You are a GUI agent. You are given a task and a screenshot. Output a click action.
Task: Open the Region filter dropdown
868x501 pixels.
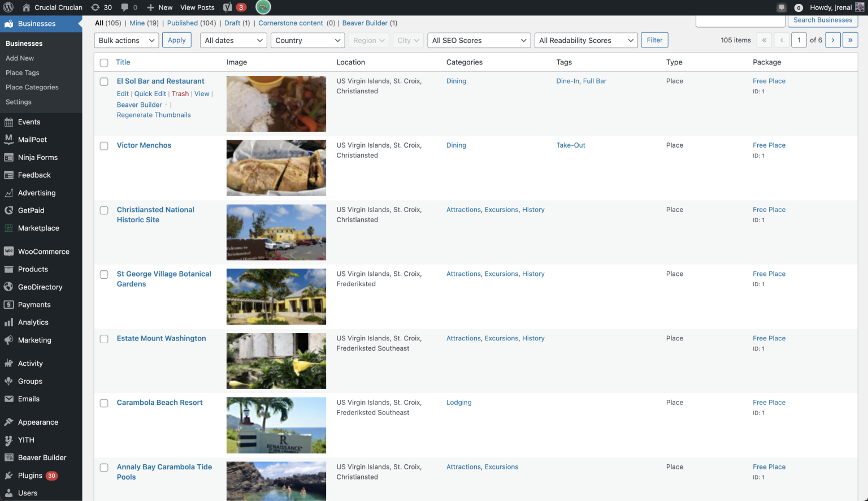click(369, 40)
